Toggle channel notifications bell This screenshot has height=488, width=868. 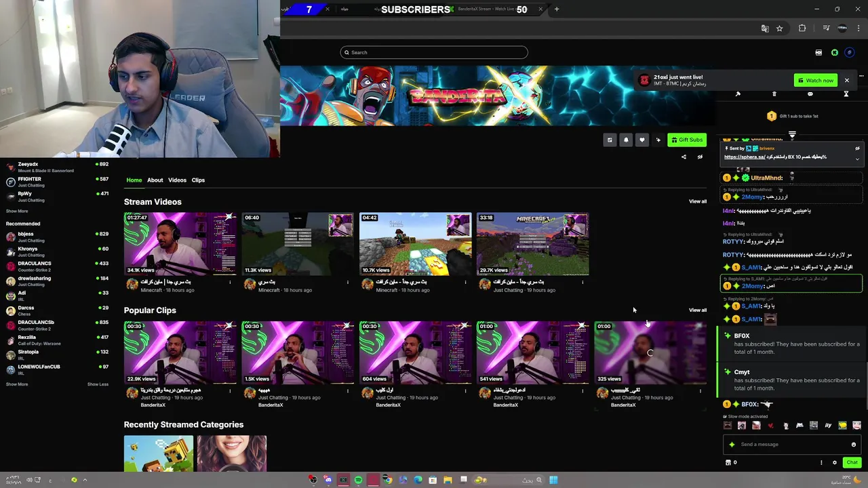pos(626,140)
